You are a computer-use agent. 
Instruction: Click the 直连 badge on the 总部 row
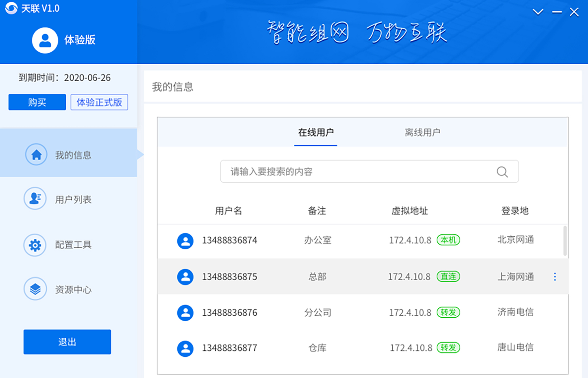[x=448, y=277]
